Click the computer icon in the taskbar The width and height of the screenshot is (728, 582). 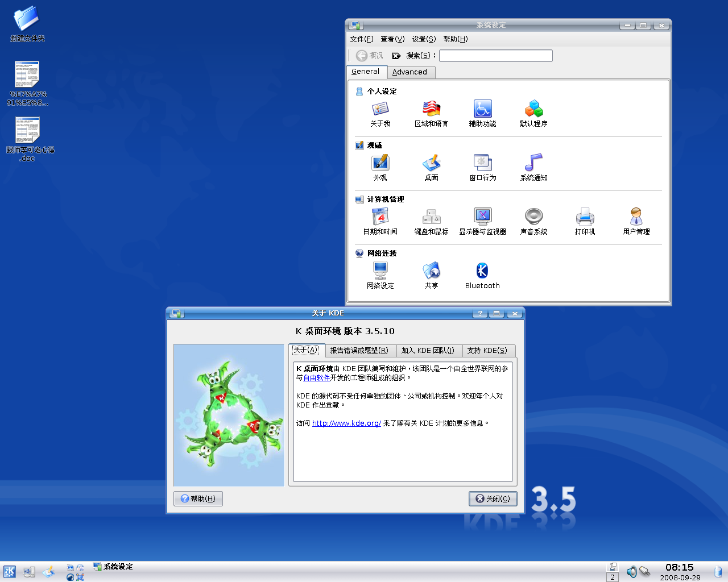(x=29, y=572)
